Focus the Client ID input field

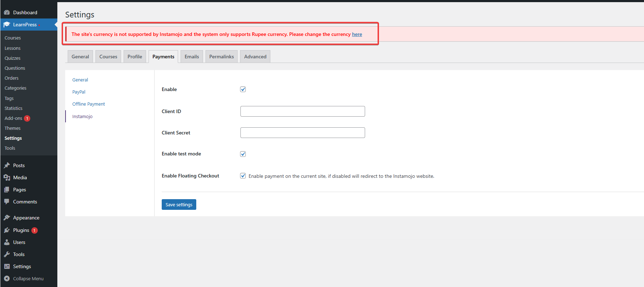(303, 111)
